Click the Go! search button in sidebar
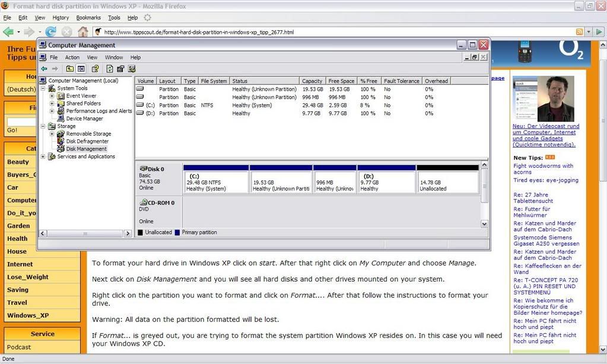The width and height of the screenshot is (607, 364). pos(12,130)
